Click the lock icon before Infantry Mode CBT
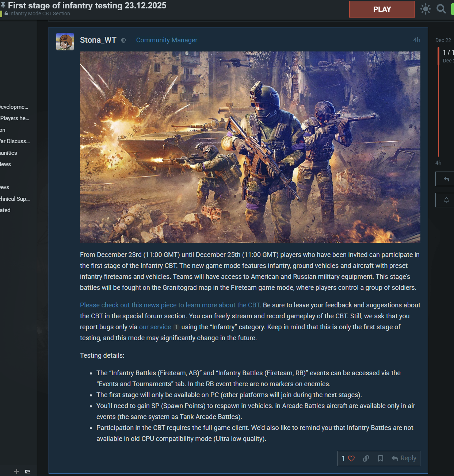The height and width of the screenshot is (476, 454). point(6,14)
